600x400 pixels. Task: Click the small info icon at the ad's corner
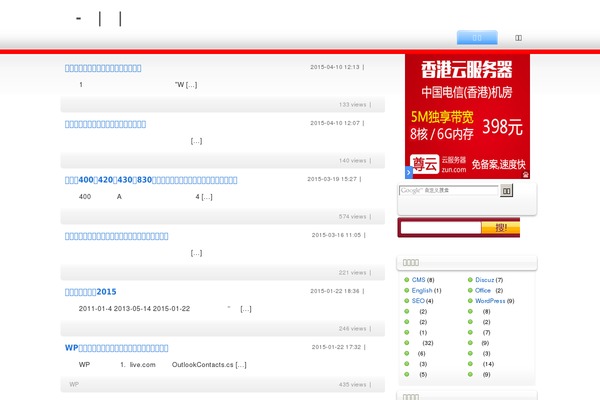click(526, 175)
